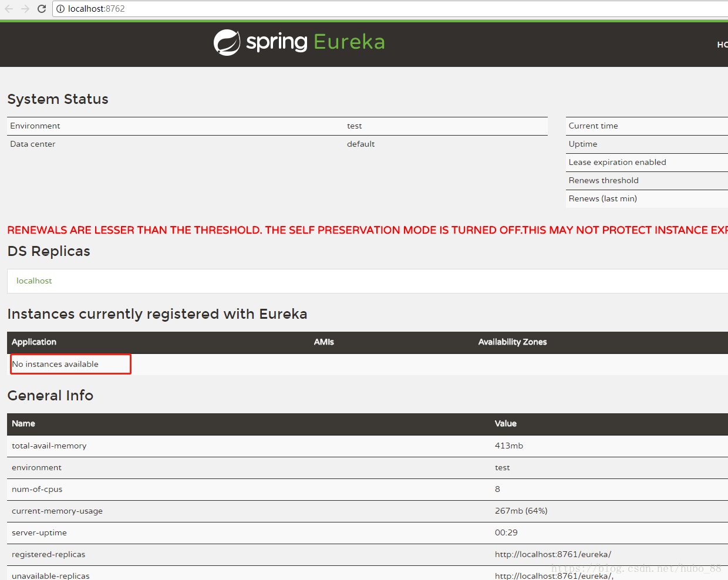The image size is (728, 580).
Task: Open the localhost replica link
Action: pos(34,281)
